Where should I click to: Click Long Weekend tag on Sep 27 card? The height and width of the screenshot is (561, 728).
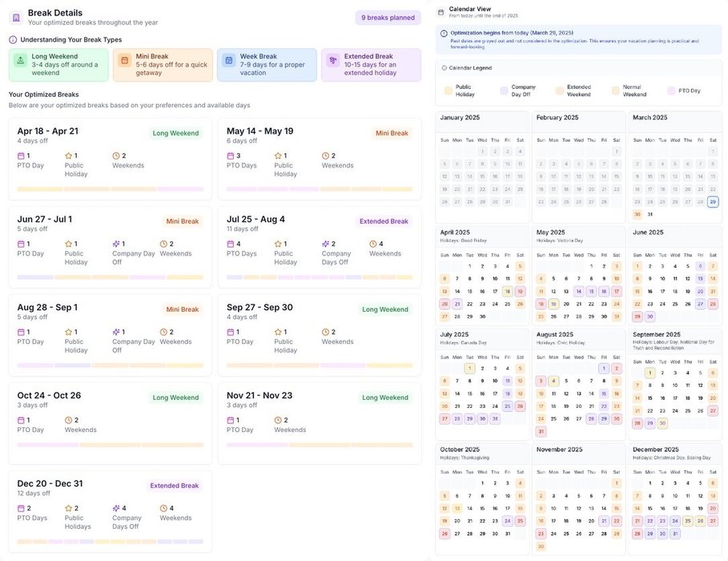point(385,309)
